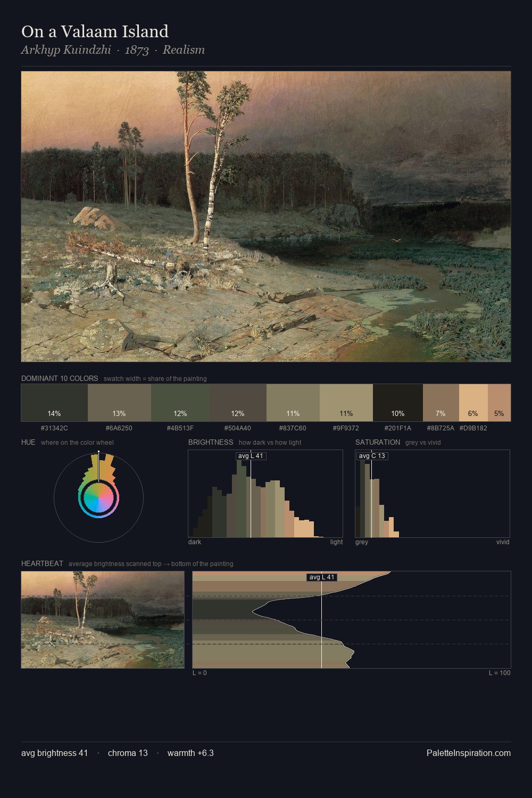Screen dimensions: 532x798
Task: Select the #201F1A hex code text
Action: [398, 428]
